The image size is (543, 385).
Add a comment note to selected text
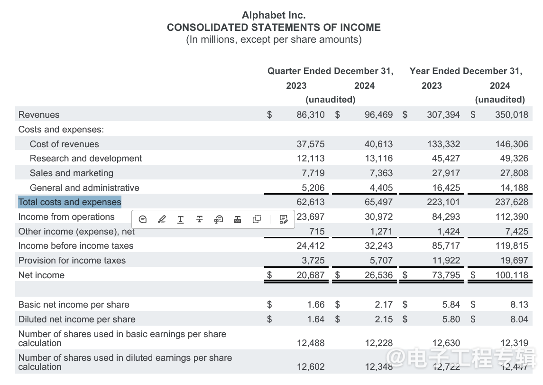coord(143,219)
